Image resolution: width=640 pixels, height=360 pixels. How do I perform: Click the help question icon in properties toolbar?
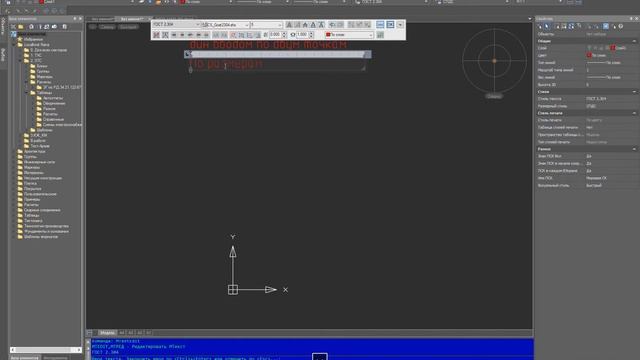tap(620, 27)
